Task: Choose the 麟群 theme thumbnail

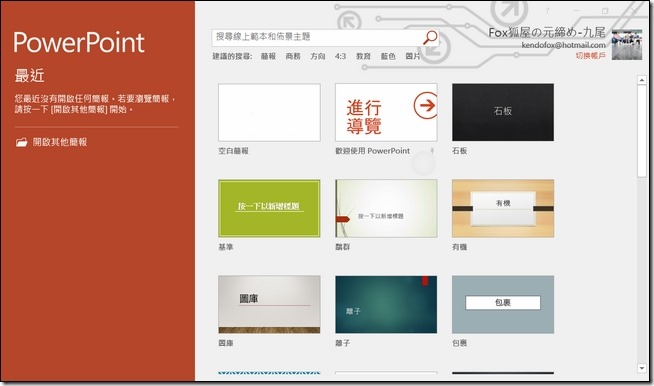Action: [x=386, y=208]
